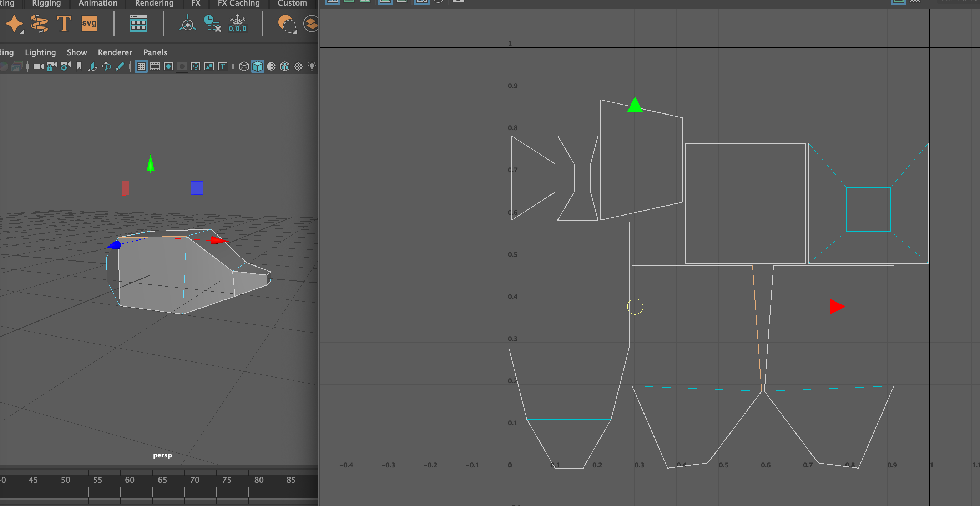
Task: Select the Grease Pencil tool icon
Action: pos(120,67)
